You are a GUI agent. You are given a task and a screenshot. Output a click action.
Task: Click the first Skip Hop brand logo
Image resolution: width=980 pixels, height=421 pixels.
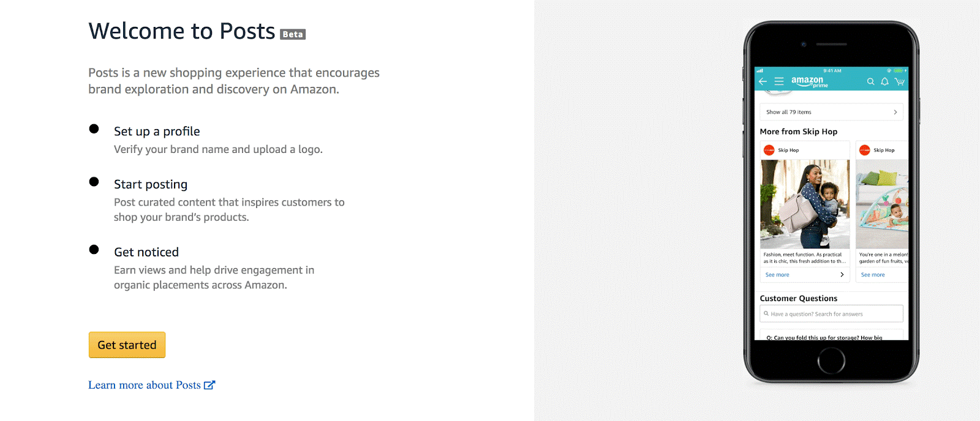point(769,150)
